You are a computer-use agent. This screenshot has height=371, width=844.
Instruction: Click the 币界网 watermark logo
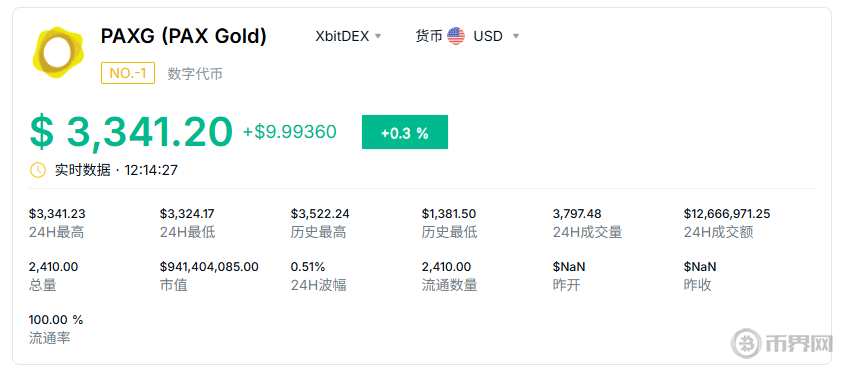(x=781, y=341)
